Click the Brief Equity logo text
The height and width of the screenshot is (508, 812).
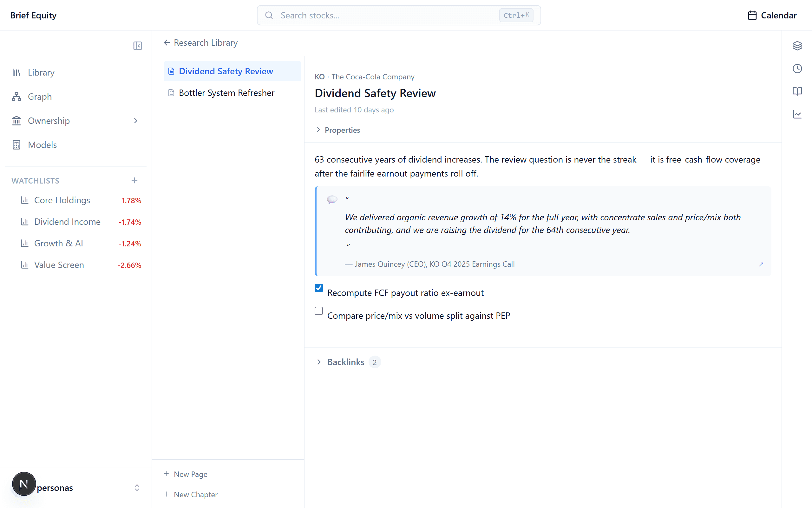pos(33,16)
